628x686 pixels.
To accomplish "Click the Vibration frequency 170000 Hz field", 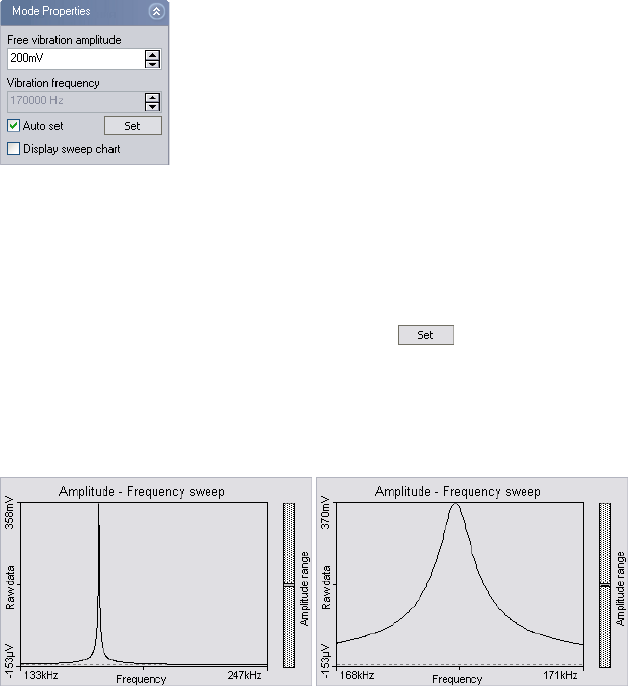I will pyautogui.click(x=76, y=102).
